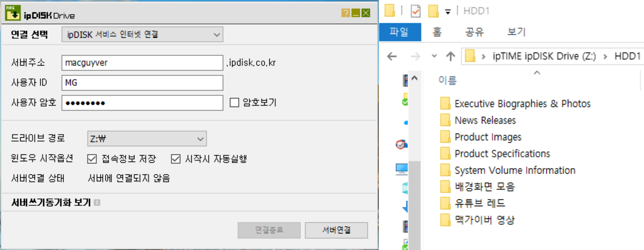This screenshot has height=250, width=644.
Task: Open help with the question mark icon
Action: (x=345, y=13)
